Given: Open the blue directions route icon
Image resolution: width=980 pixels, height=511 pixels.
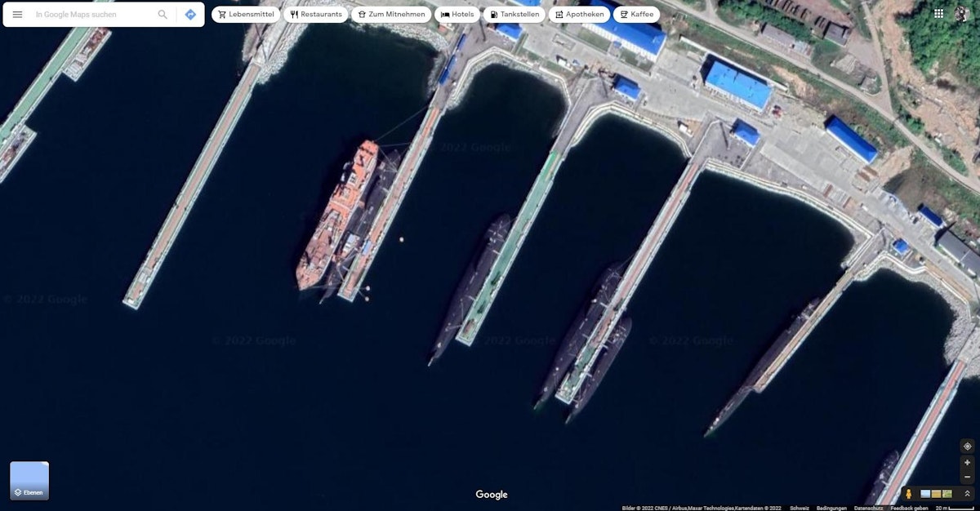Looking at the screenshot, I should click(190, 15).
